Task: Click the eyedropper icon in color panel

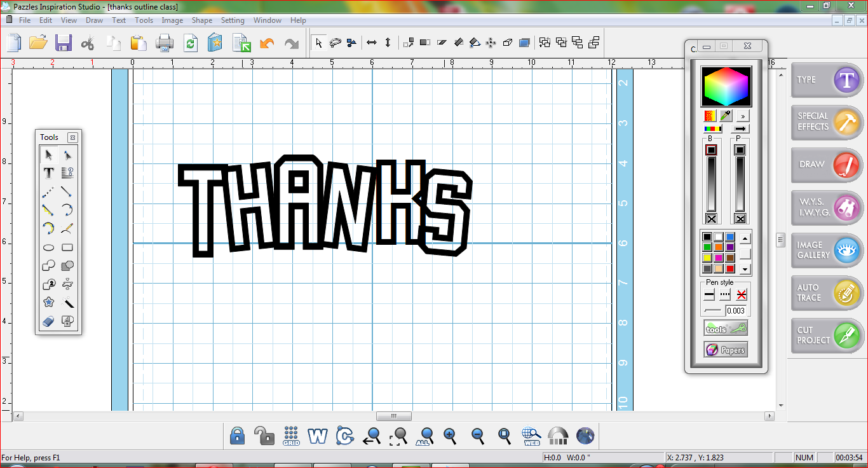Action: coord(726,116)
